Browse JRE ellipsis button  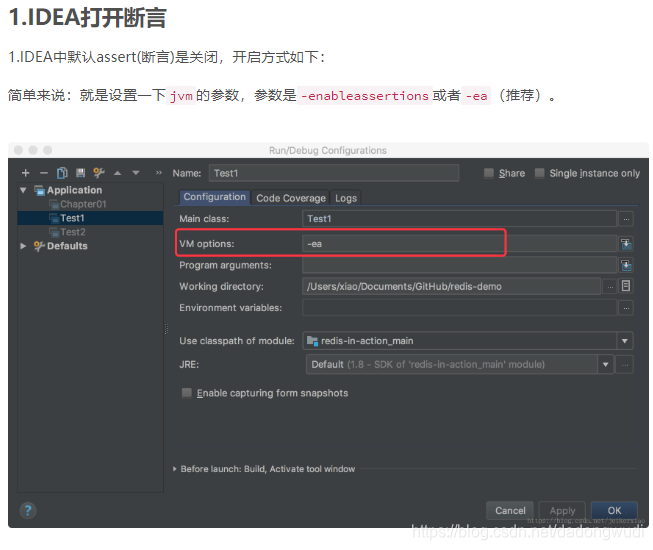(x=625, y=365)
